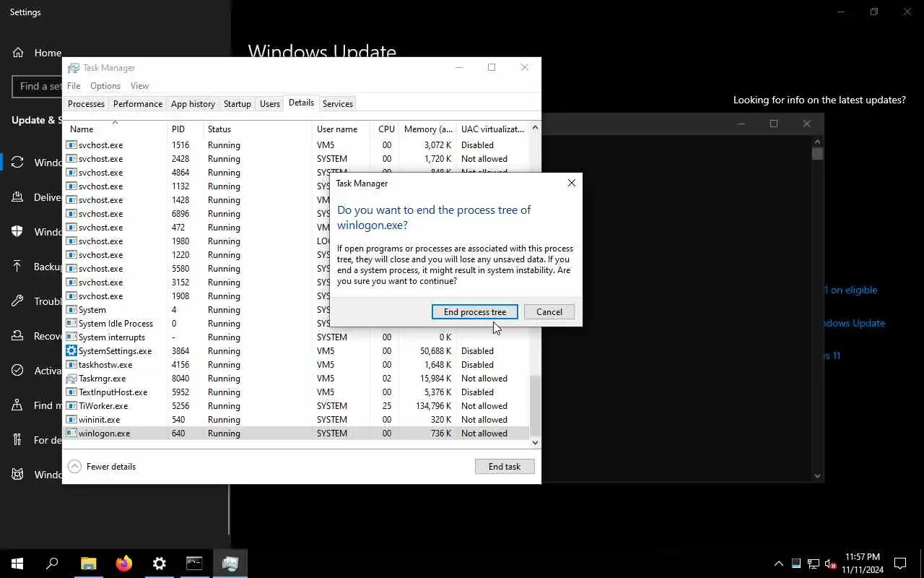Select svchost.exe with PID 2428
This screenshot has width=924, height=578.
pyautogui.click(x=297, y=159)
